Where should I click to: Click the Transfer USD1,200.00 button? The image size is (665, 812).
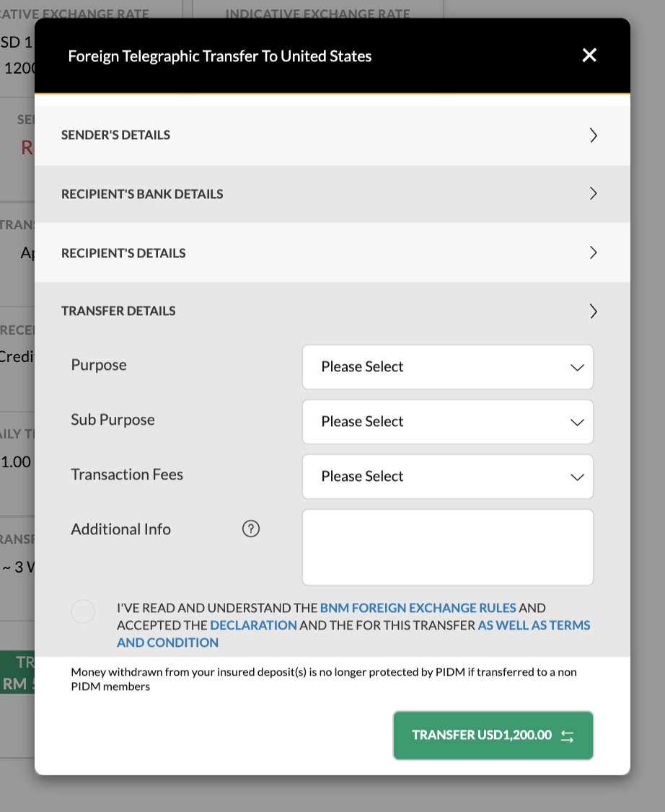coord(493,736)
